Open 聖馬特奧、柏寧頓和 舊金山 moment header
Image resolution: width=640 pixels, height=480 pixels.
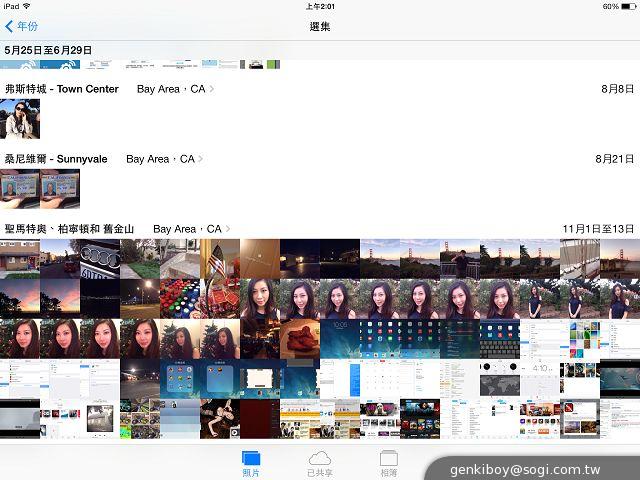pos(69,229)
